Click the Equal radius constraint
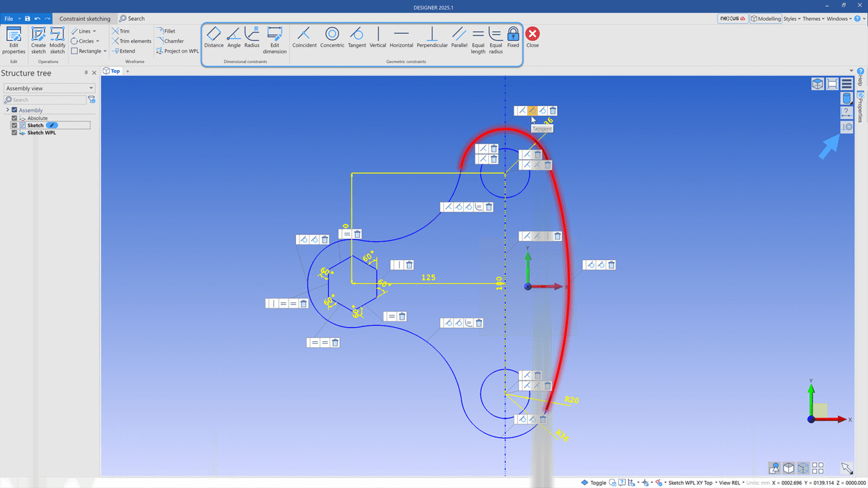Viewport: 868px width, 488px height. [496, 41]
